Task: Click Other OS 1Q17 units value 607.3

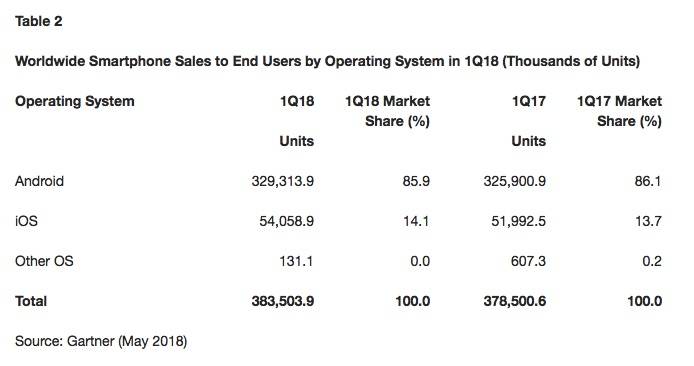Action: point(528,261)
